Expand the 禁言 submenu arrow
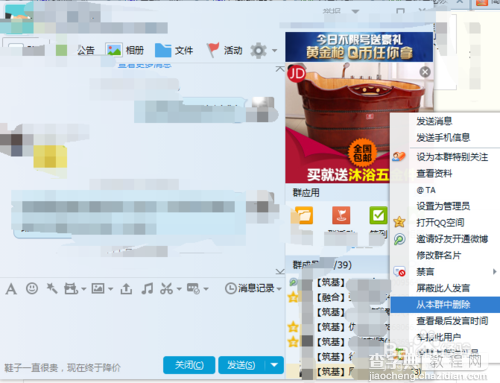Image resolution: width=500 pixels, height=383 pixels. [495, 272]
